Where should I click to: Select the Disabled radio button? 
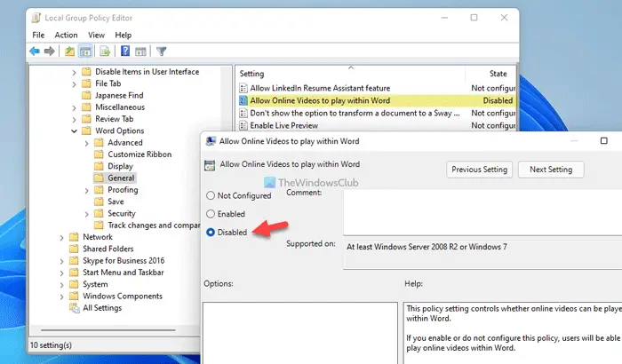tap(211, 233)
